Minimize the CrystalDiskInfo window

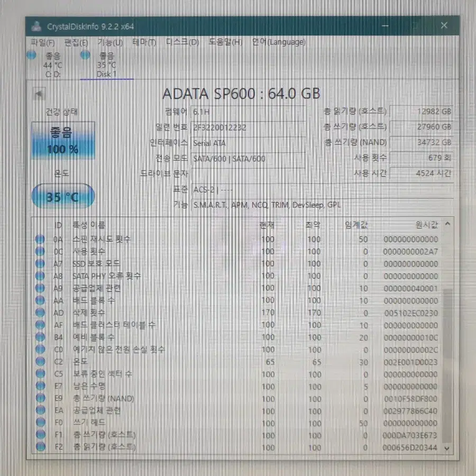tap(385, 26)
